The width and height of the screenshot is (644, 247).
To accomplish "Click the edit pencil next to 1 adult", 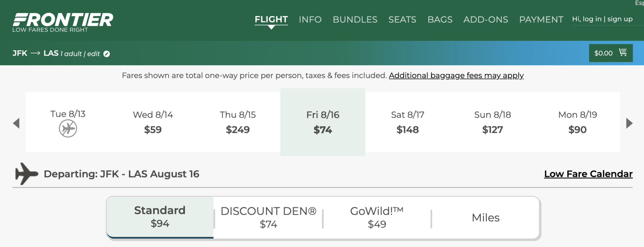I will tap(107, 53).
